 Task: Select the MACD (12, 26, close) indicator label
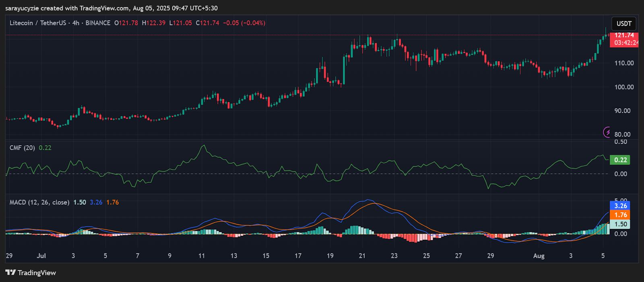(x=39, y=202)
